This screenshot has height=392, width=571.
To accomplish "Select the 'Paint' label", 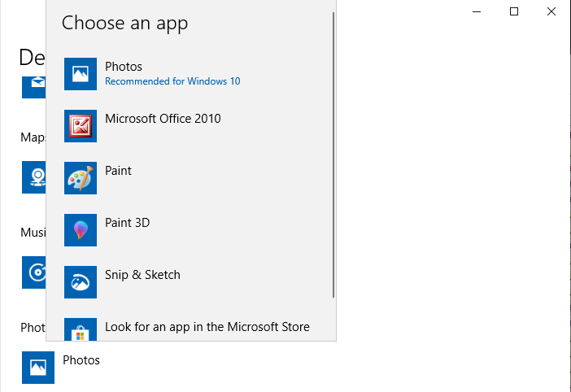I will pyautogui.click(x=118, y=171).
